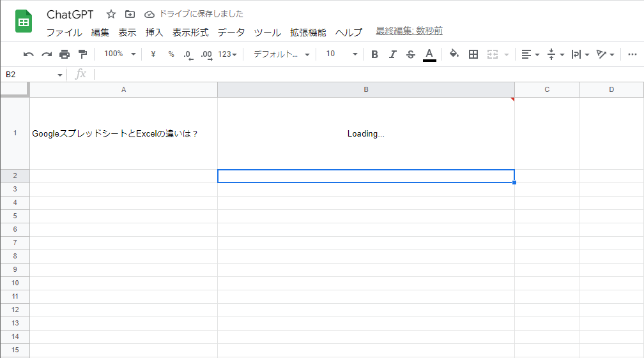Screen dimensions: 644x358
Task: Click the merge cells icon
Action: [x=493, y=54]
